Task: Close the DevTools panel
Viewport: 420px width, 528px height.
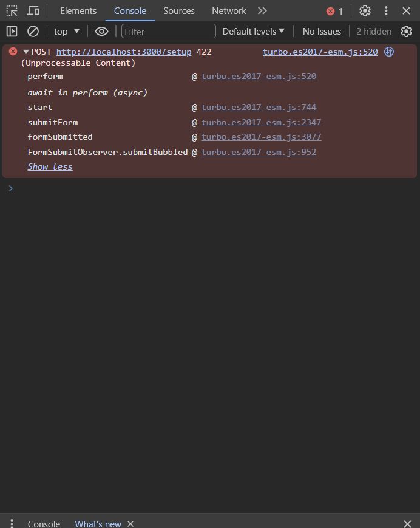Action: [x=406, y=11]
